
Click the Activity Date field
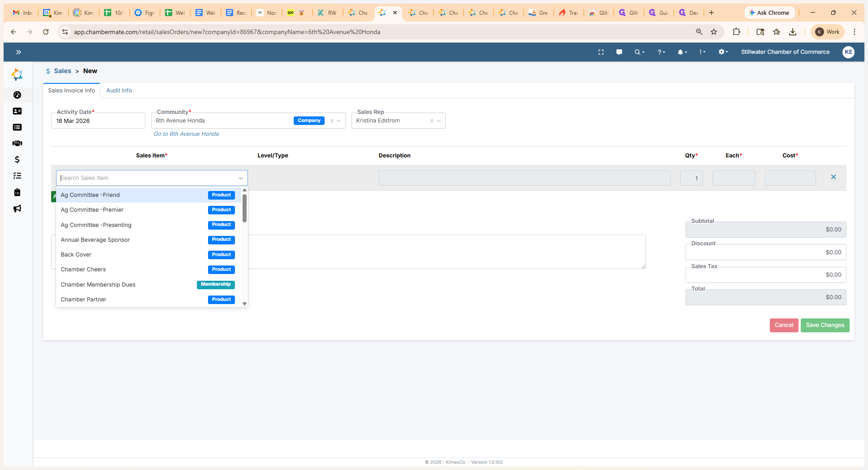point(98,121)
